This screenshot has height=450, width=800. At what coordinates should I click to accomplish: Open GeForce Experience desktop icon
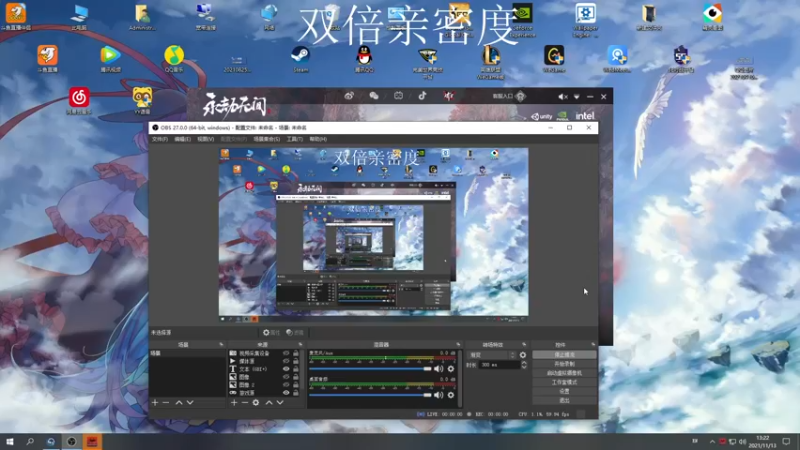(522, 18)
